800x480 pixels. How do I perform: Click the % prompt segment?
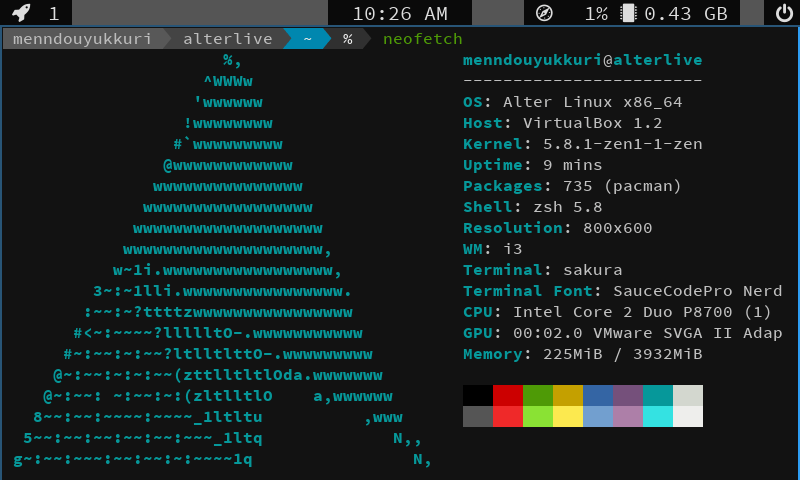347,39
